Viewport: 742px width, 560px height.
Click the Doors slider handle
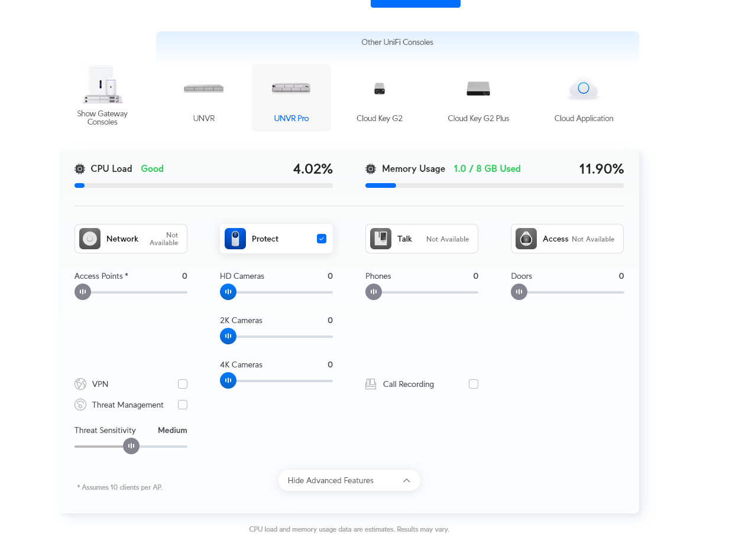pos(519,292)
